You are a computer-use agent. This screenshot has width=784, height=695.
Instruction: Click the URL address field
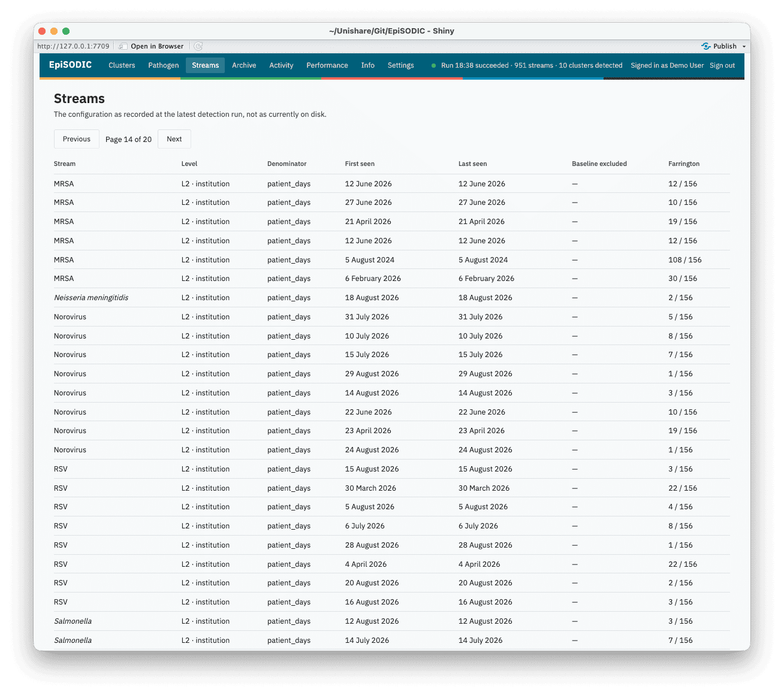click(x=74, y=46)
